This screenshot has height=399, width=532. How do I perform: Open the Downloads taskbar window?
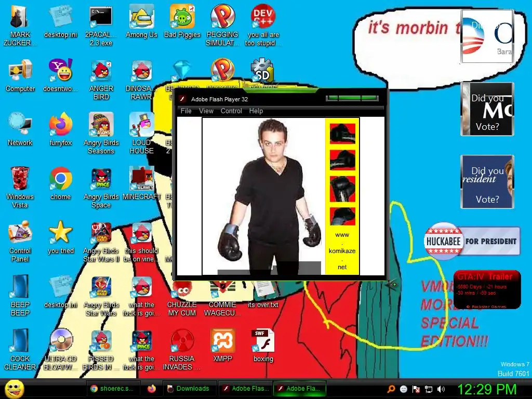click(x=188, y=389)
